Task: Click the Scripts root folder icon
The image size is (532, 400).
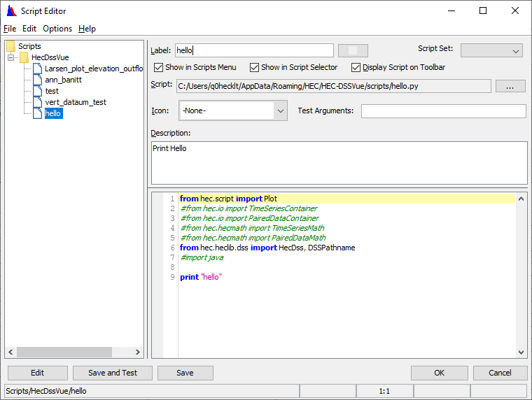Action: pos(10,46)
